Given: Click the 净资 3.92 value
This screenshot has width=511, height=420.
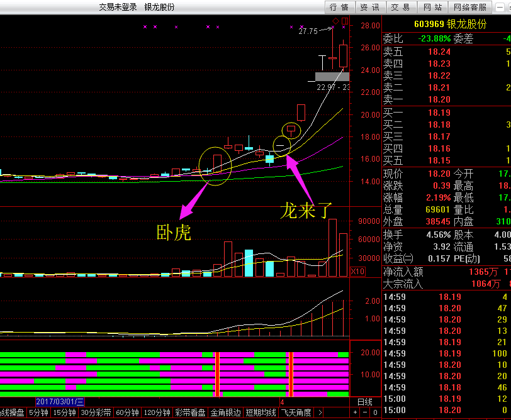Looking at the screenshot, I should [x=442, y=247].
